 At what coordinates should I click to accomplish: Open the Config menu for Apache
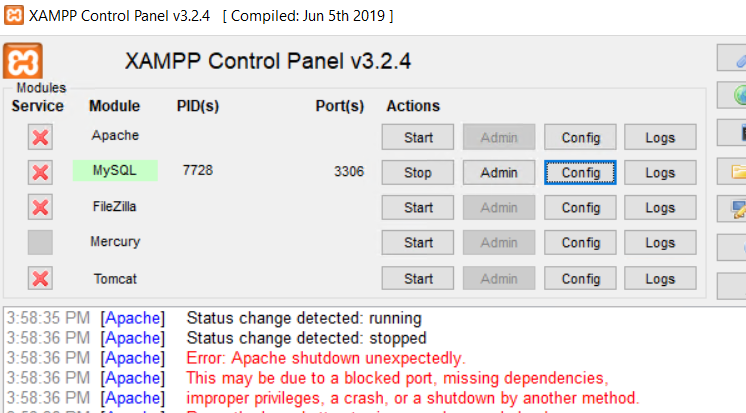click(x=581, y=137)
